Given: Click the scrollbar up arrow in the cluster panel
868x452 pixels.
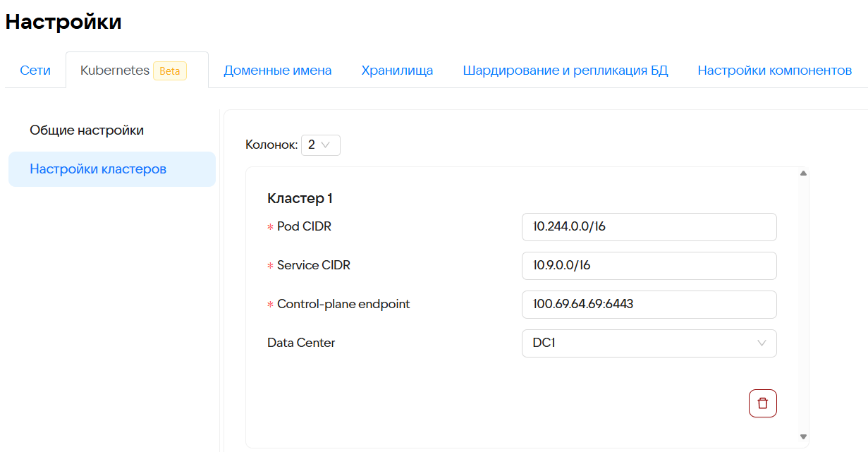Looking at the screenshot, I should pyautogui.click(x=803, y=173).
